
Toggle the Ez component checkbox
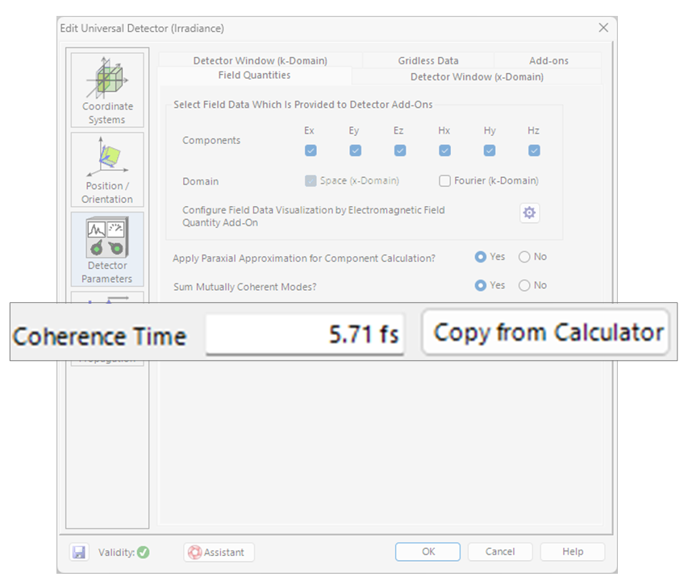point(400,151)
